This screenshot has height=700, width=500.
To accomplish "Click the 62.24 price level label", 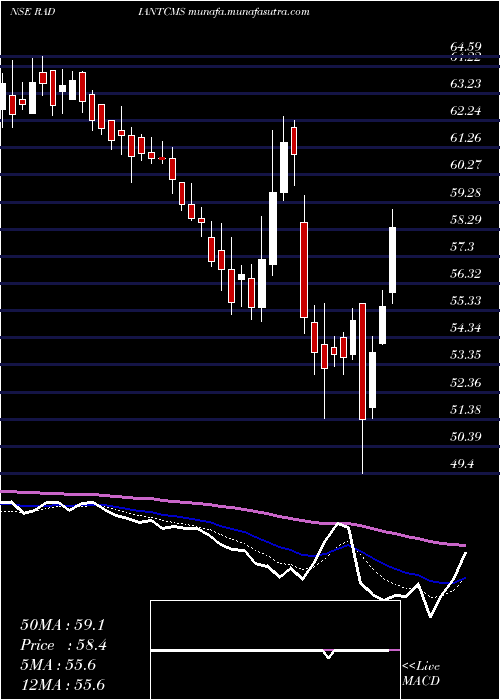I will 466,111.
